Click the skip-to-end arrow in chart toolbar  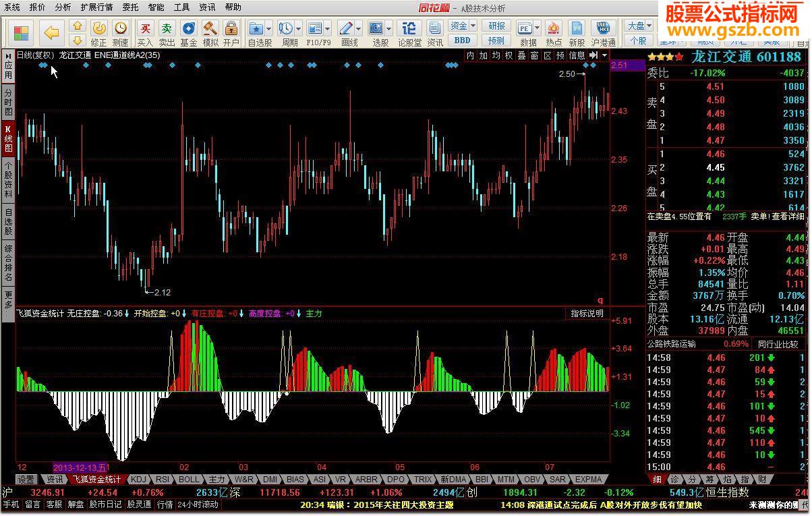coord(593,55)
